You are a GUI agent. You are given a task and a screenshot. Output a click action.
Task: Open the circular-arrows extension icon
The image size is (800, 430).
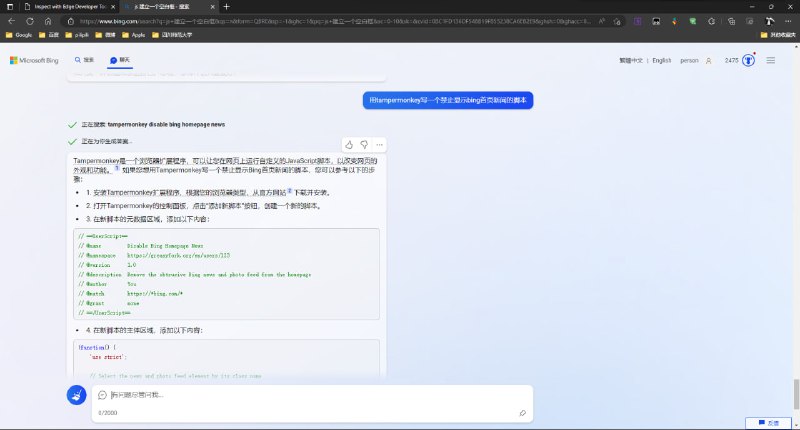(x=711, y=21)
